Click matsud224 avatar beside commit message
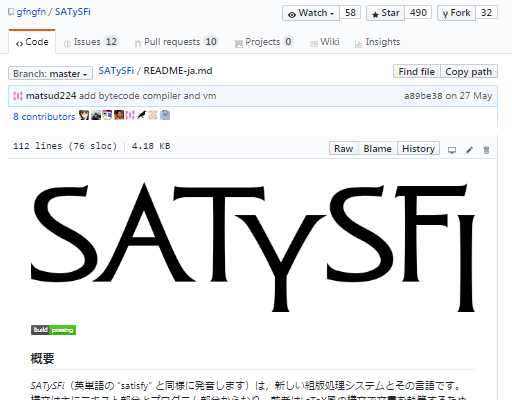 coord(18,96)
